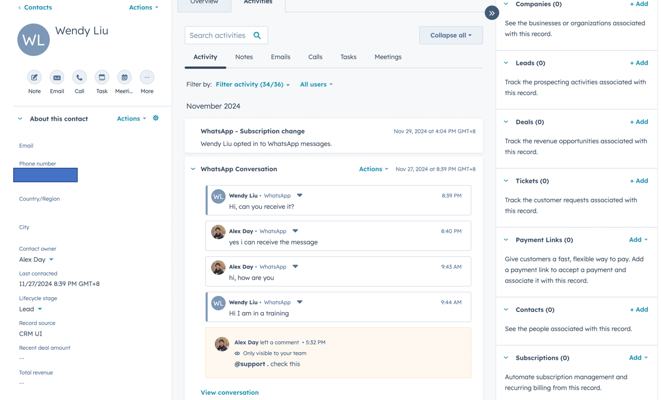Click the back chevron beside Contacts
This screenshot has height=400, width=661.
click(19, 8)
